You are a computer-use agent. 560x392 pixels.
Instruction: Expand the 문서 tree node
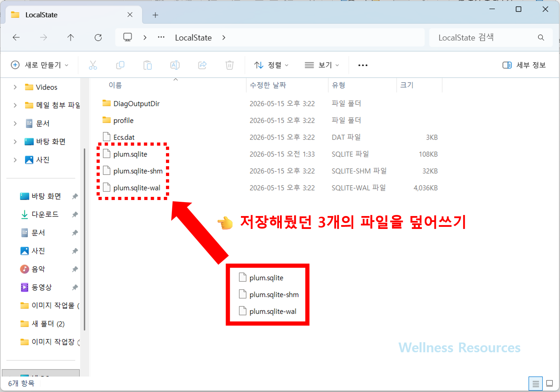pos(15,123)
